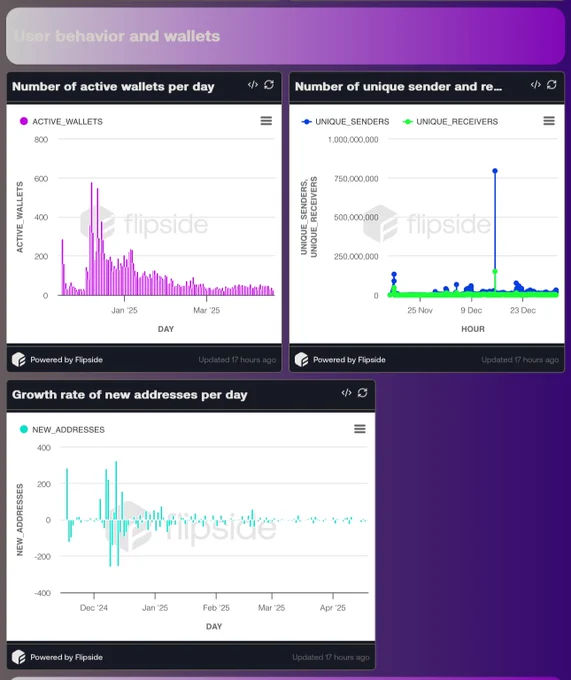
Task: Click the 'Jan '25' axis label in active wallets
Action: 124,310
